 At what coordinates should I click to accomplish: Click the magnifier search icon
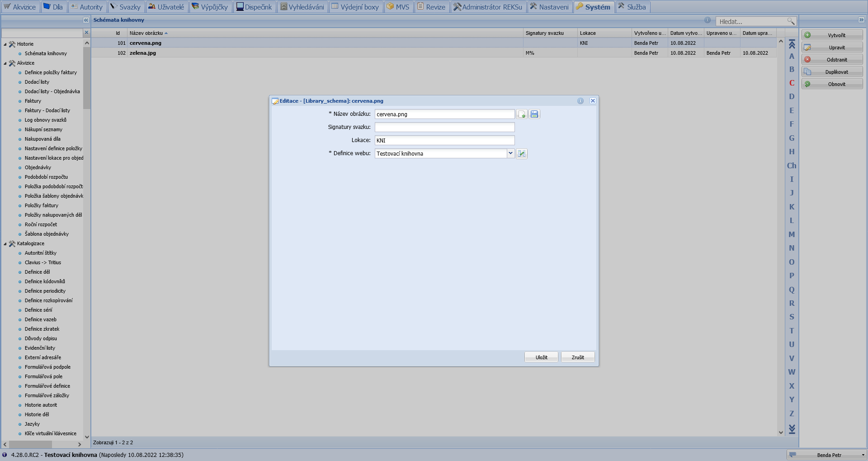(791, 21)
